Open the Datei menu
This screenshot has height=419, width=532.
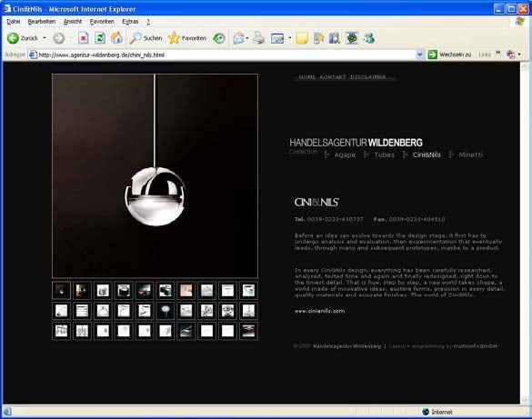tap(14, 22)
